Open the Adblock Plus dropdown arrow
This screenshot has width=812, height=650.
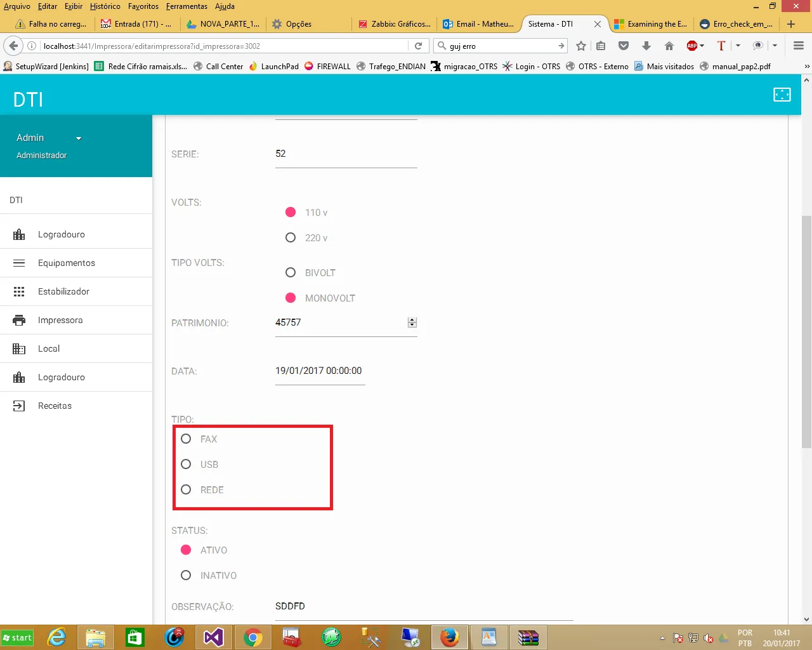[x=702, y=46]
